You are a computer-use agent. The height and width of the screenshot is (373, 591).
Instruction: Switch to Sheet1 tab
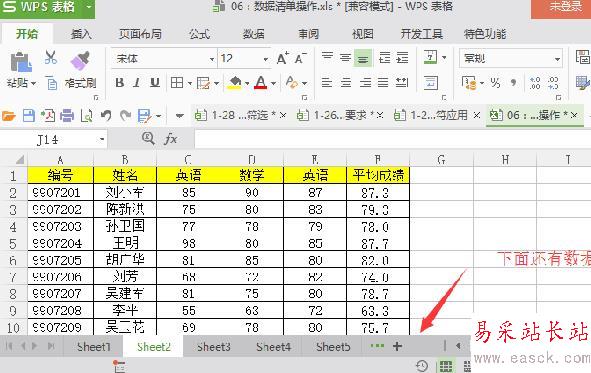pos(93,347)
